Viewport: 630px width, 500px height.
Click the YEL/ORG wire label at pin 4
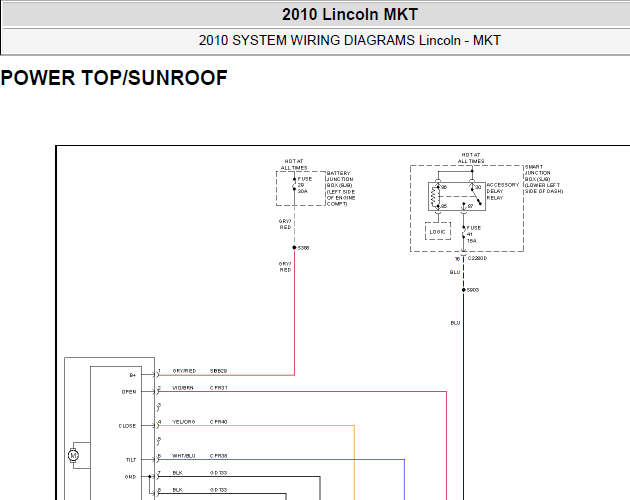(184, 422)
